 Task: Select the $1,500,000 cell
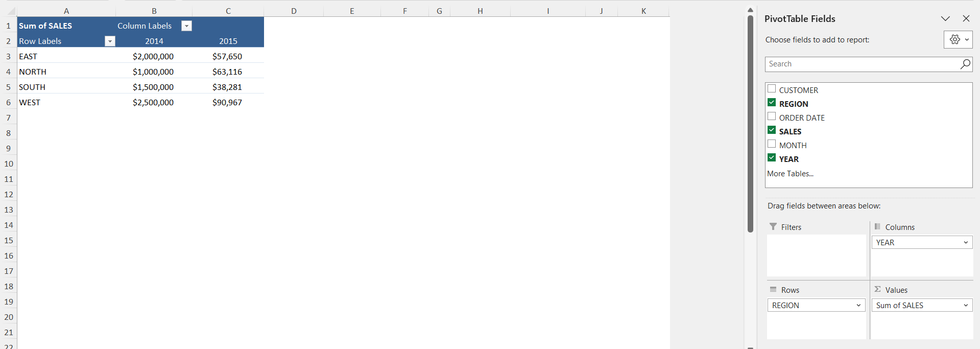point(154,87)
